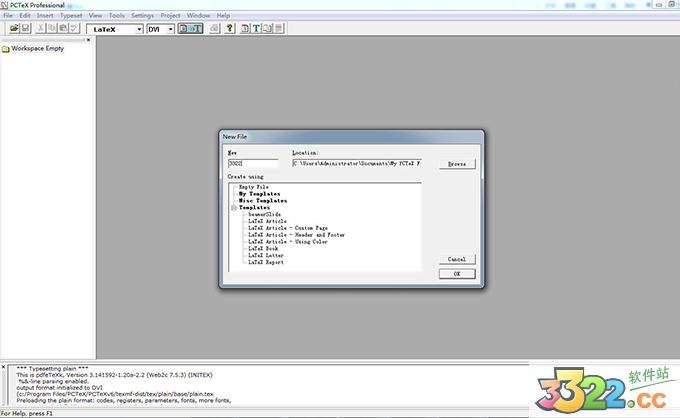Image resolution: width=680 pixels, height=418 pixels.
Task: Click the Workspace Empty folder icon
Action: (x=6, y=49)
